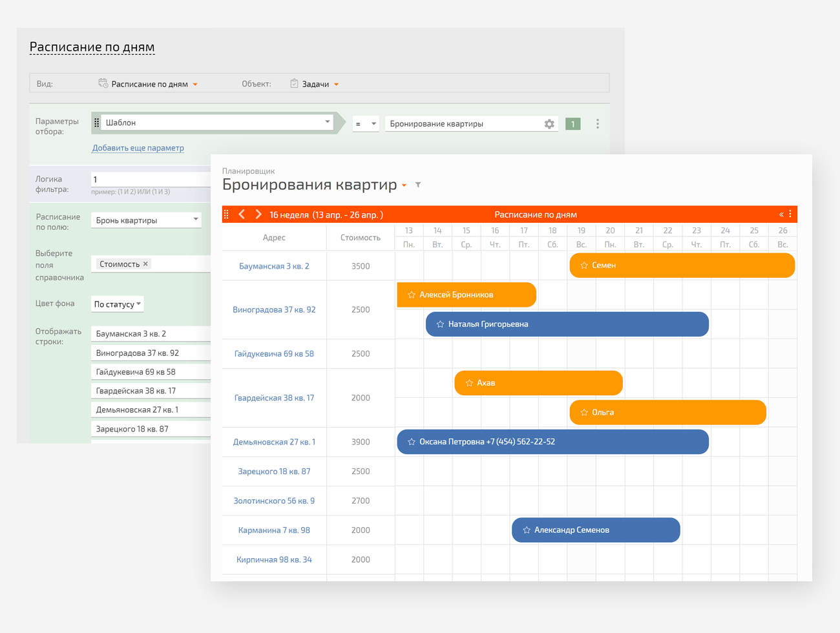This screenshot has height=633, width=840.
Task: Open the Цвет фона По статусу dropdown
Action: tap(117, 304)
